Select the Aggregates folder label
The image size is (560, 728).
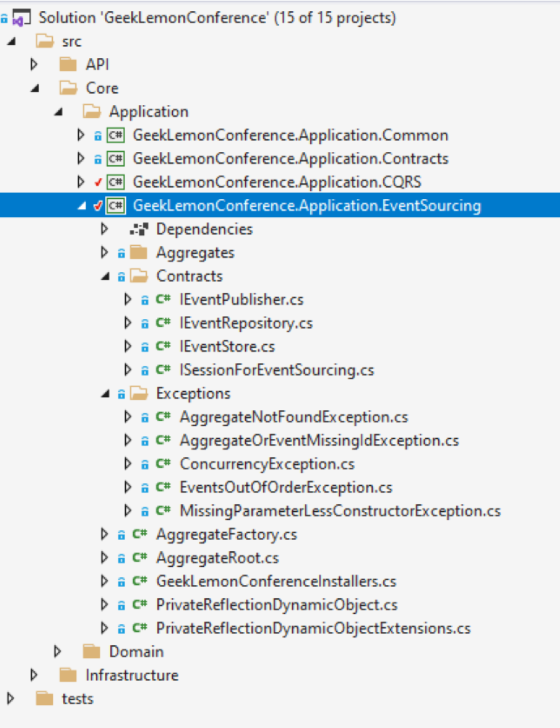click(195, 253)
